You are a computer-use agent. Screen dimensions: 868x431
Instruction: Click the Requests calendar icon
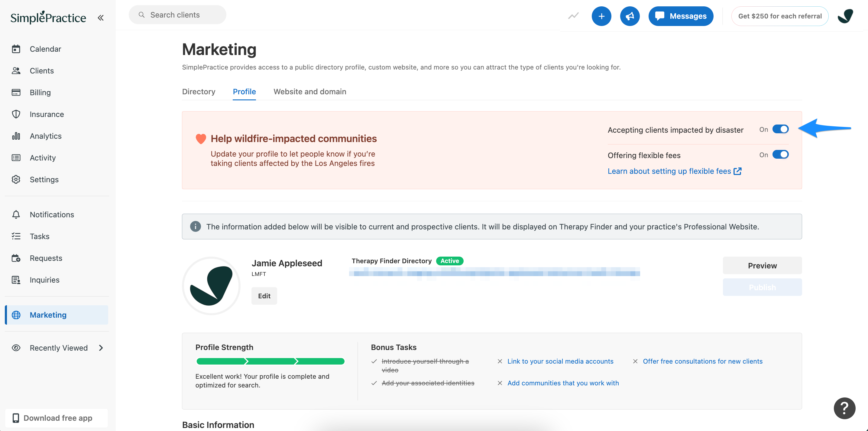[16, 258]
